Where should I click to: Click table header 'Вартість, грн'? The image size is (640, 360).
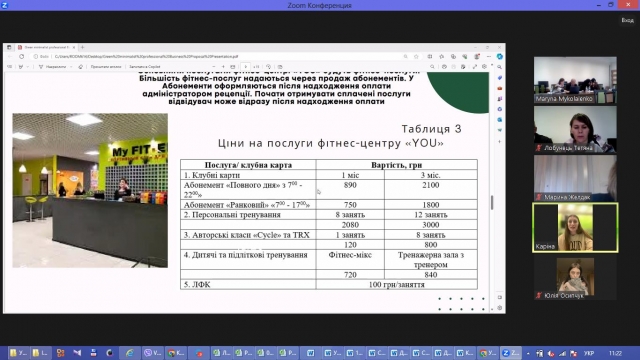(x=396, y=165)
